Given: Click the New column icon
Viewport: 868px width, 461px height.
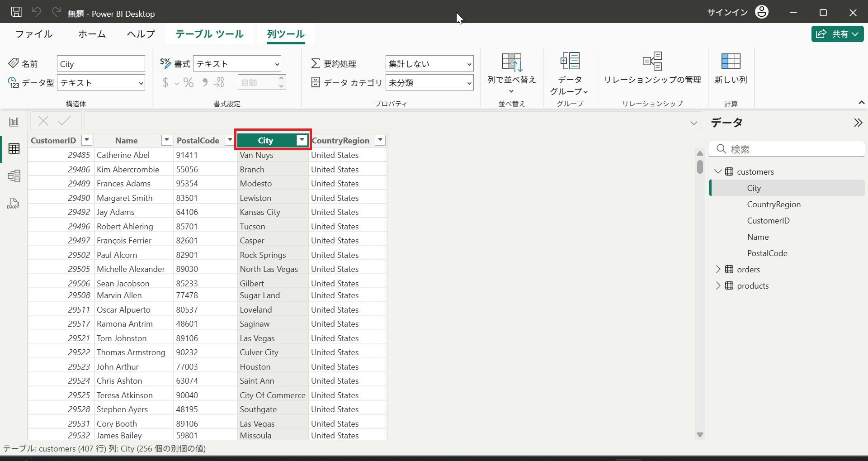Looking at the screenshot, I should click(x=731, y=61).
